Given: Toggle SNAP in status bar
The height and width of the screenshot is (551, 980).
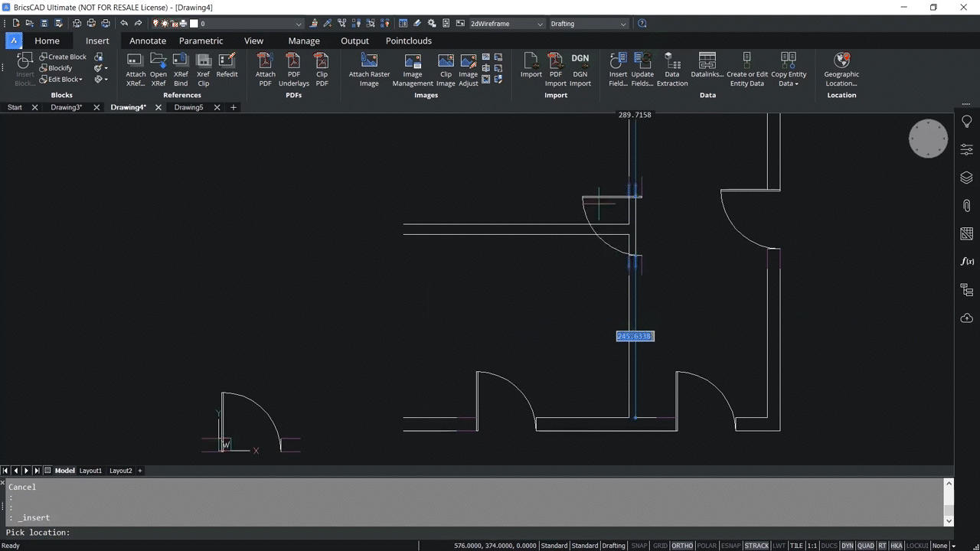Looking at the screenshot, I should pos(639,546).
